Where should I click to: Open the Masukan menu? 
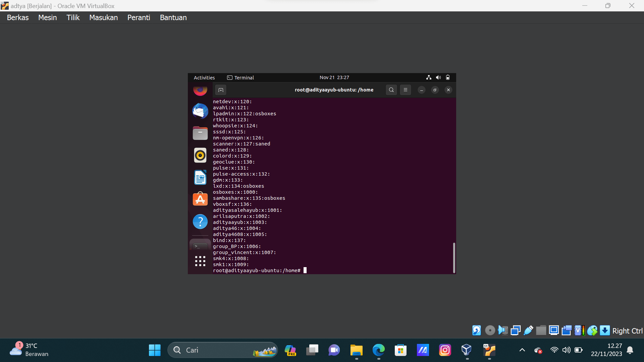coord(103,17)
